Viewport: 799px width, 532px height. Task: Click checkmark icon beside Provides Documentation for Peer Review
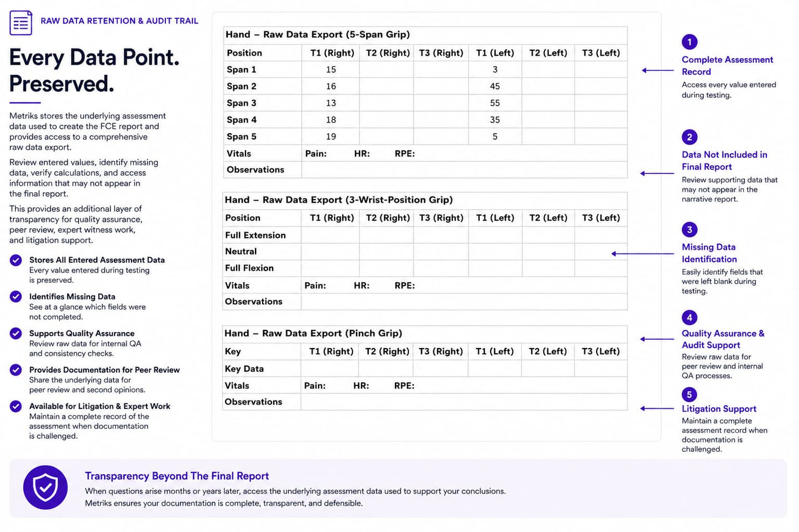16,370
